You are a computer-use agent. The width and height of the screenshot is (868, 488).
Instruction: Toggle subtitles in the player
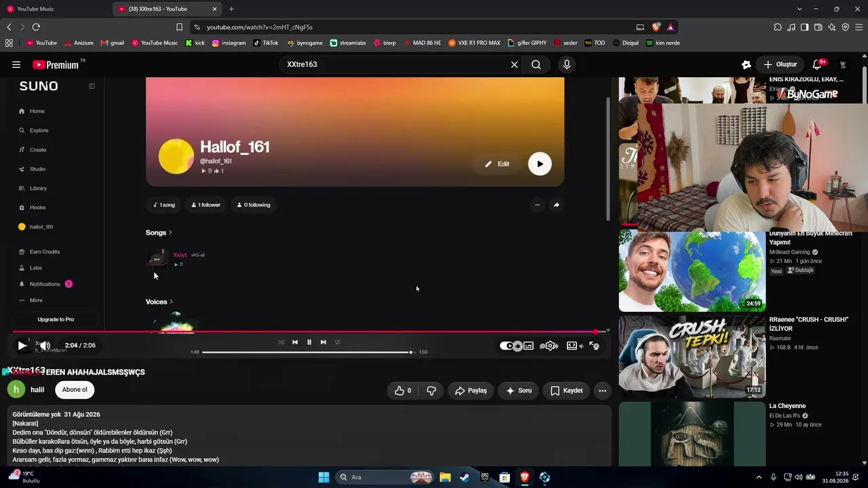click(x=529, y=346)
